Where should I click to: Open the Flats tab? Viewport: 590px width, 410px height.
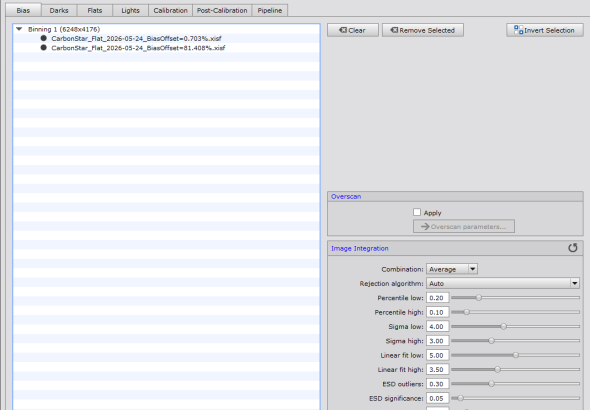[95, 11]
